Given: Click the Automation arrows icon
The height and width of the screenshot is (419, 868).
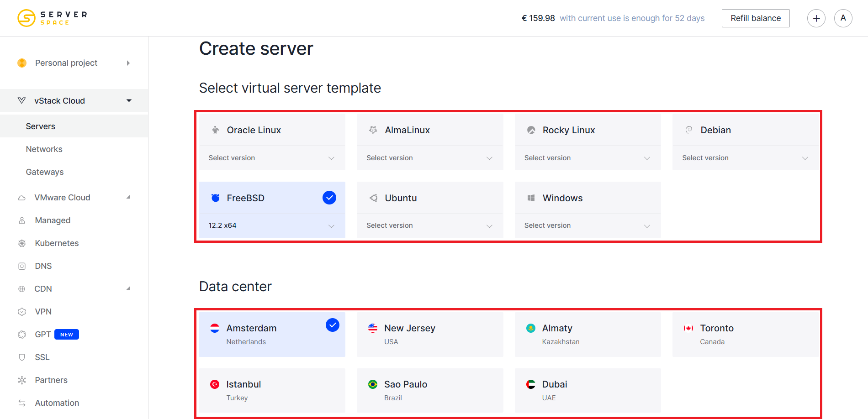Looking at the screenshot, I should pos(21,403).
